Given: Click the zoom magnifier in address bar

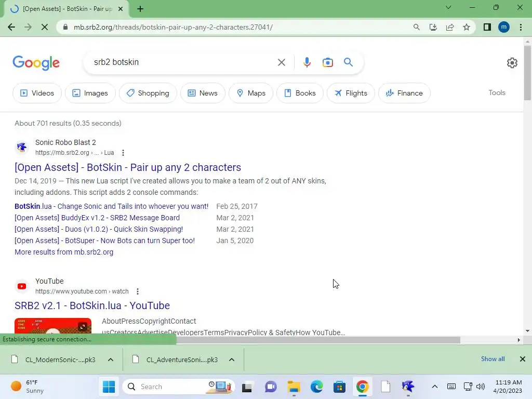Looking at the screenshot, I should (x=416, y=27).
